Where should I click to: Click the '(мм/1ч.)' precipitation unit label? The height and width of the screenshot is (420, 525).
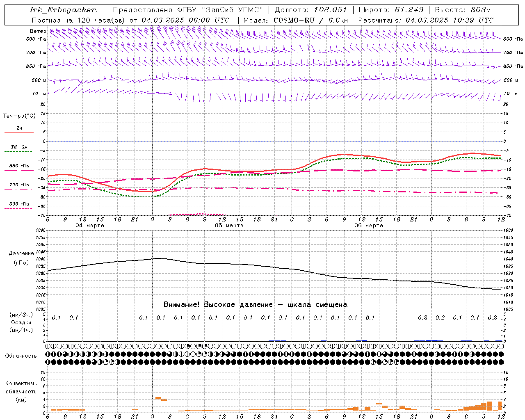tap(21, 330)
